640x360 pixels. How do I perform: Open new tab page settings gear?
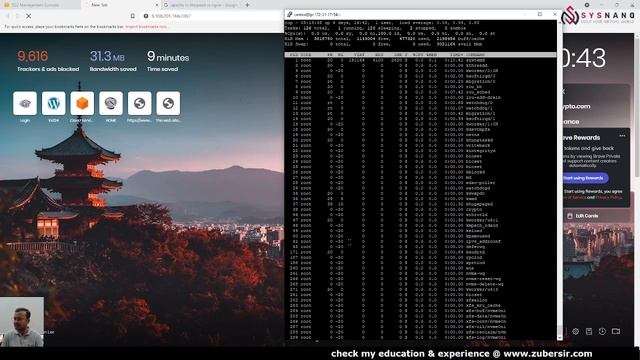click(576, 331)
